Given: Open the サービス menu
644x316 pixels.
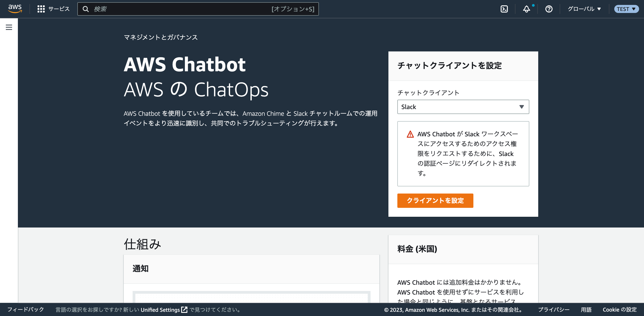Looking at the screenshot, I should pos(59,8).
